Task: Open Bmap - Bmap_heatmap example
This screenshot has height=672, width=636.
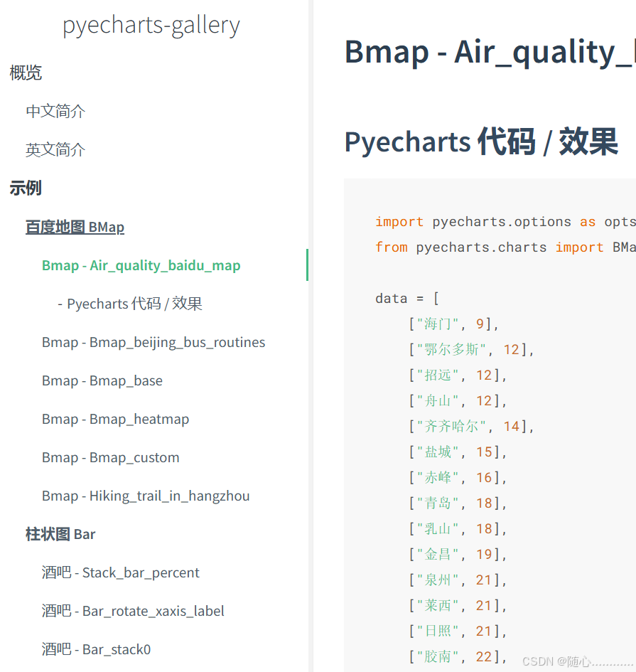Action: (x=116, y=419)
